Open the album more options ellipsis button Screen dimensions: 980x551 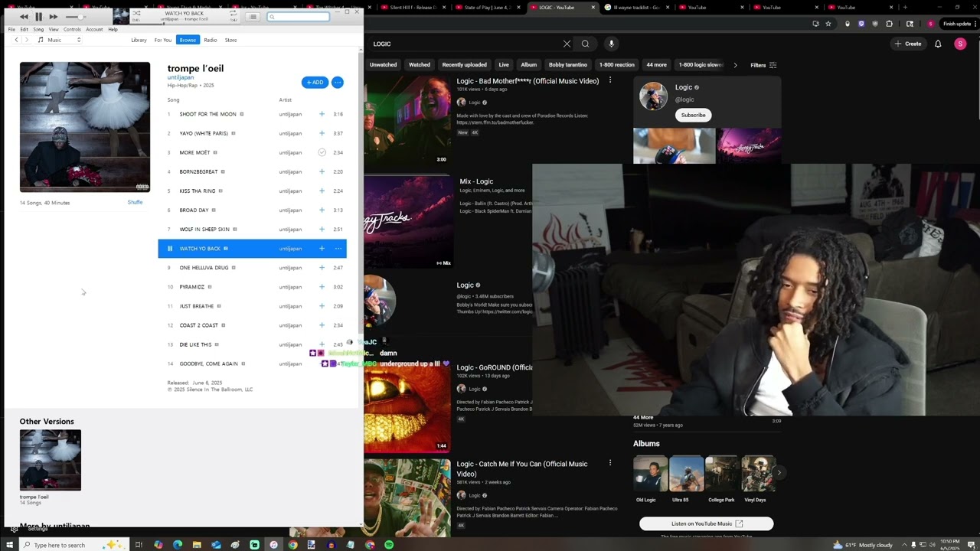[338, 82]
